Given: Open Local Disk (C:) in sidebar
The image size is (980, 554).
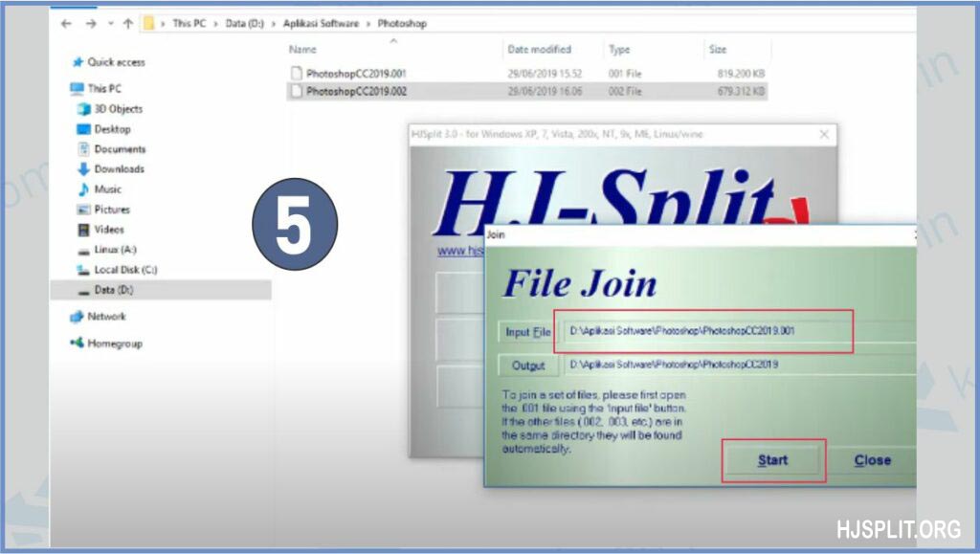Looking at the screenshot, I should tap(125, 270).
